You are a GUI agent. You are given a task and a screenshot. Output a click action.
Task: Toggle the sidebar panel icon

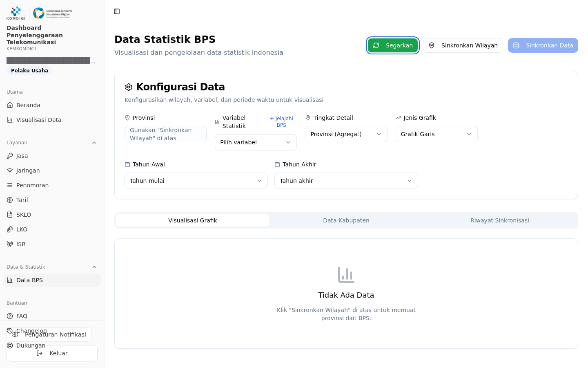[x=117, y=11]
